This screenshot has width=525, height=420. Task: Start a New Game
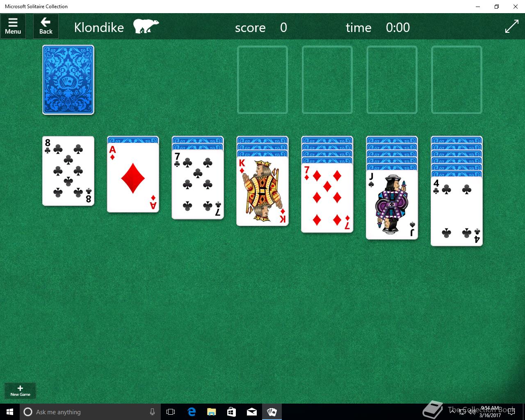point(20,390)
